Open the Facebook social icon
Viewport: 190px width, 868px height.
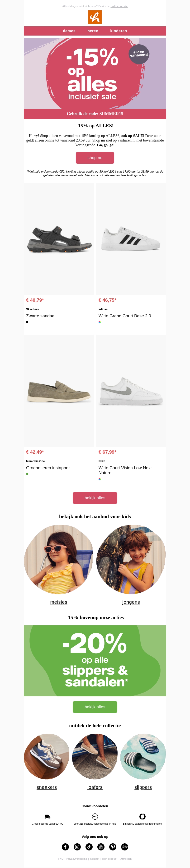pos(65,846)
